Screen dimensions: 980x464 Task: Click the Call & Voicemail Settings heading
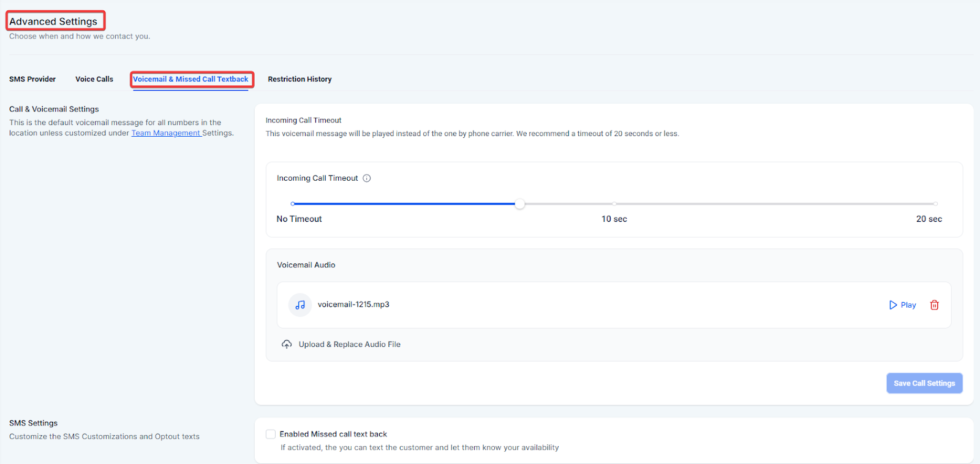[54, 109]
